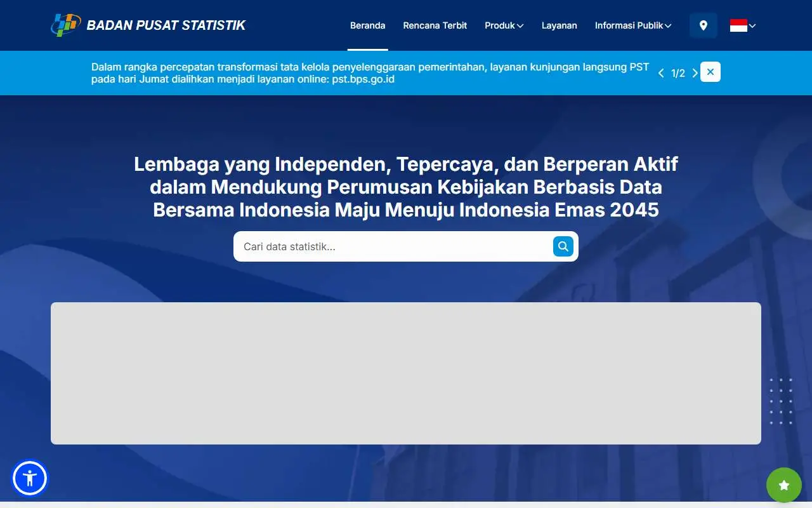Open the Rencana Terbit page
This screenshot has width=812, height=508.
(435, 25)
